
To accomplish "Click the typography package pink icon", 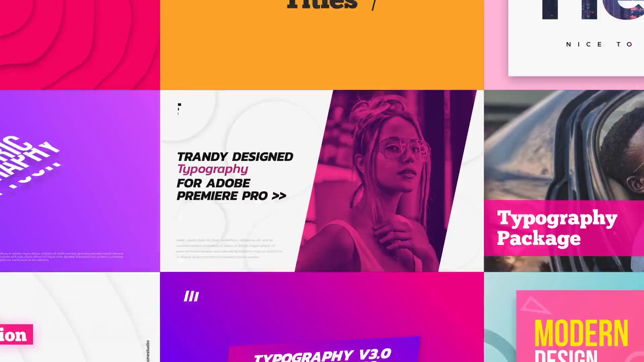I will [557, 228].
